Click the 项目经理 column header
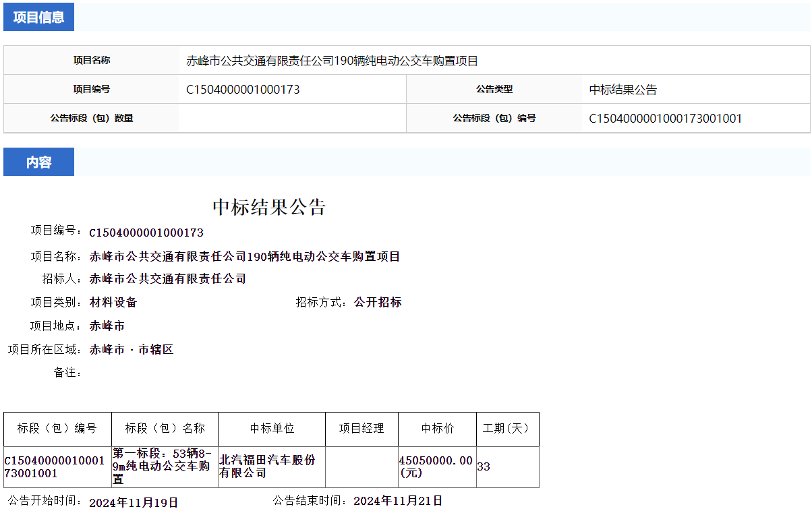Viewport: 812px width, 515px height. (361, 429)
